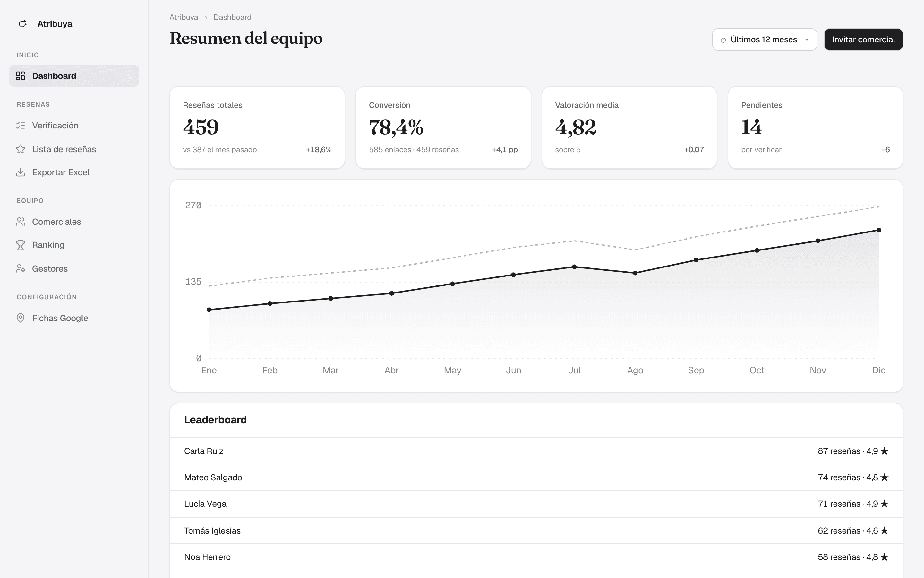Click the Resumen del equipo title

[246, 38]
